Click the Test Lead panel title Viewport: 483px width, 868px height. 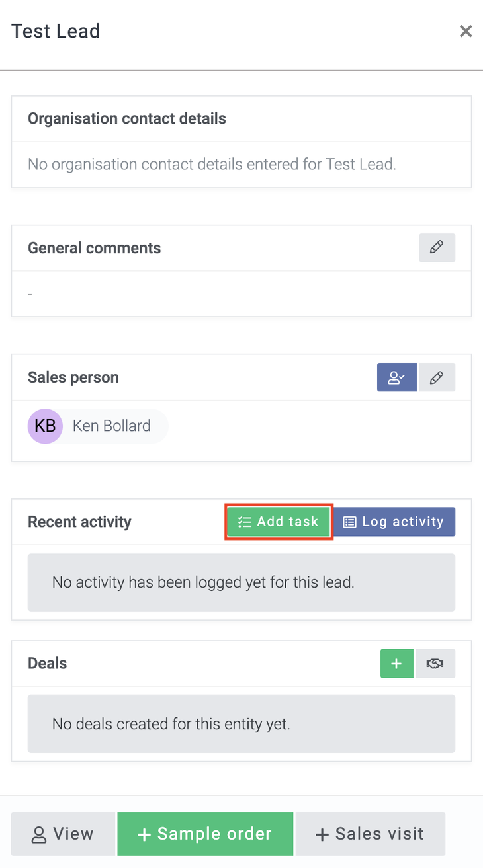[x=56, y=31]
